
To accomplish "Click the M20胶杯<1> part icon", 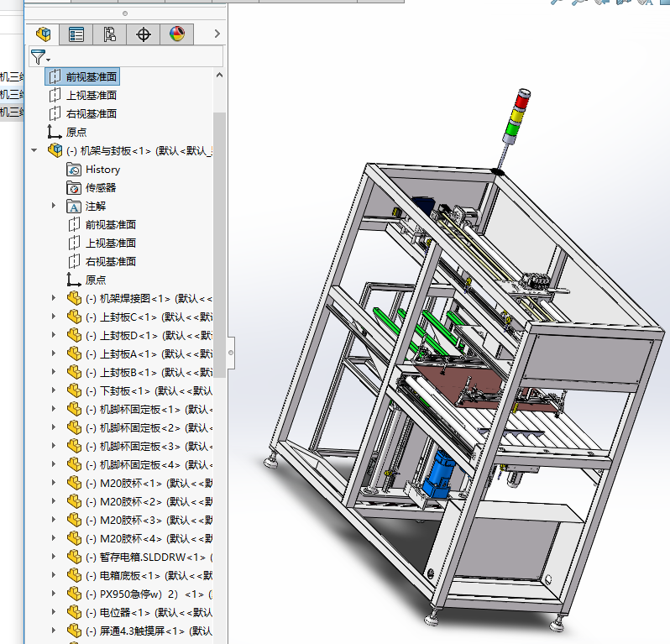I will pyautogui.click(x=75, y=483).
